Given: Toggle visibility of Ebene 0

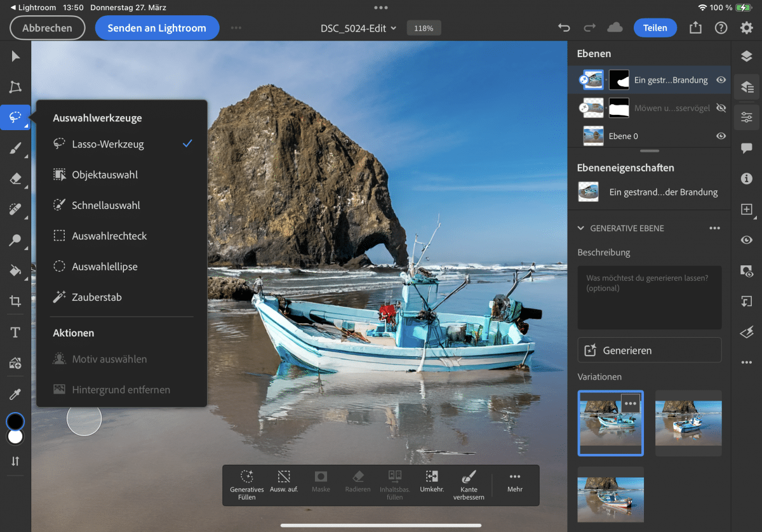Looking at the screenshot, I should click(721, 136).
